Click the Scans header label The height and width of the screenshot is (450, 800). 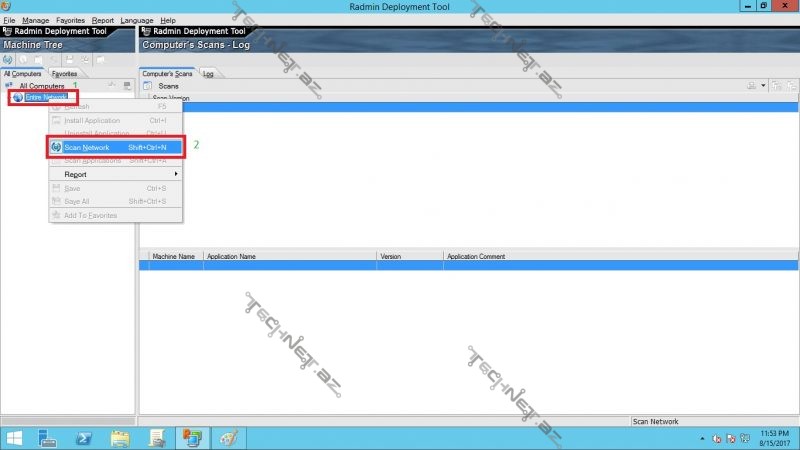(x=168, y=86)
